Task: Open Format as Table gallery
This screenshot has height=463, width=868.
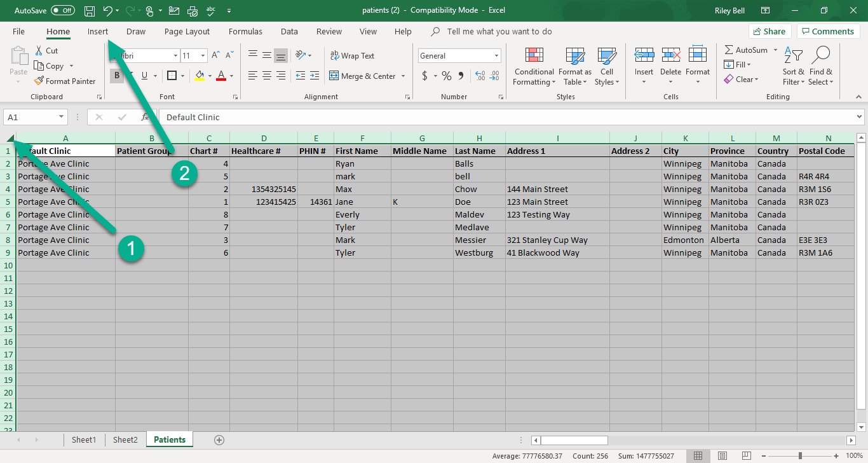Action: pyautogui.click(x=575, y=67)
